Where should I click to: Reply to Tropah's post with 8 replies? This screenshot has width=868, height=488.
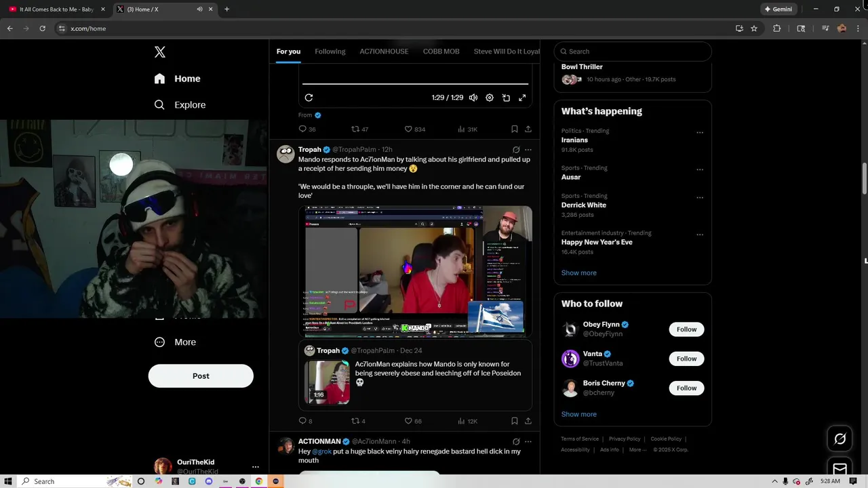[305, 421]
